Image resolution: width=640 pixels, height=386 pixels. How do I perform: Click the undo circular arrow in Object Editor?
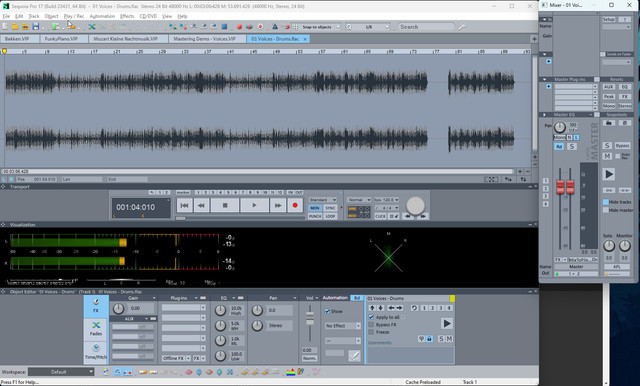414,308
